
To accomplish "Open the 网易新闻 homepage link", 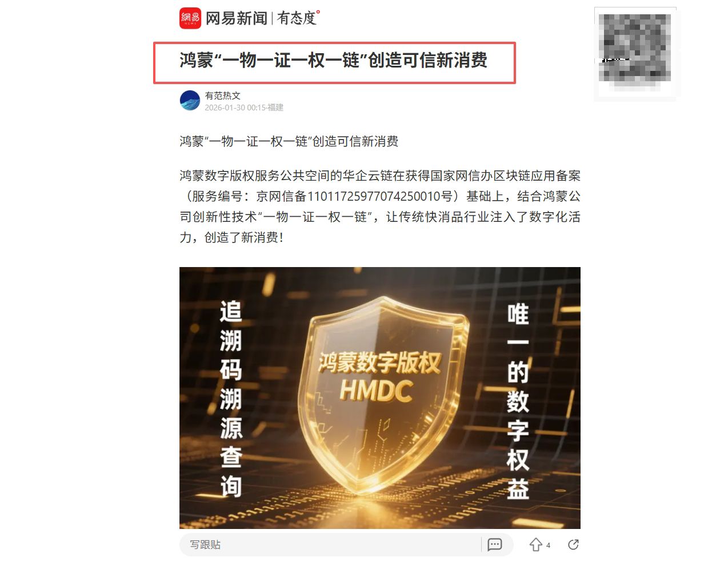I will click(x=237, y=18).
